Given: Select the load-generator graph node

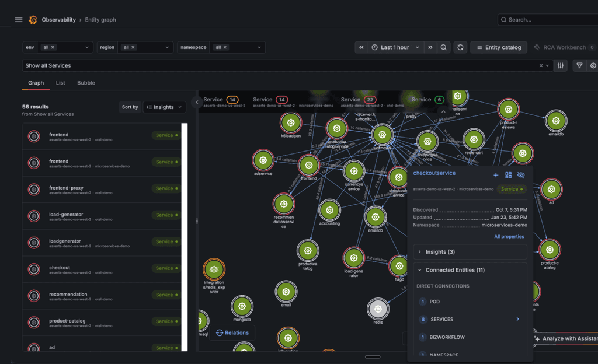Looking at the screenshot, I should (x=353, y=258).
